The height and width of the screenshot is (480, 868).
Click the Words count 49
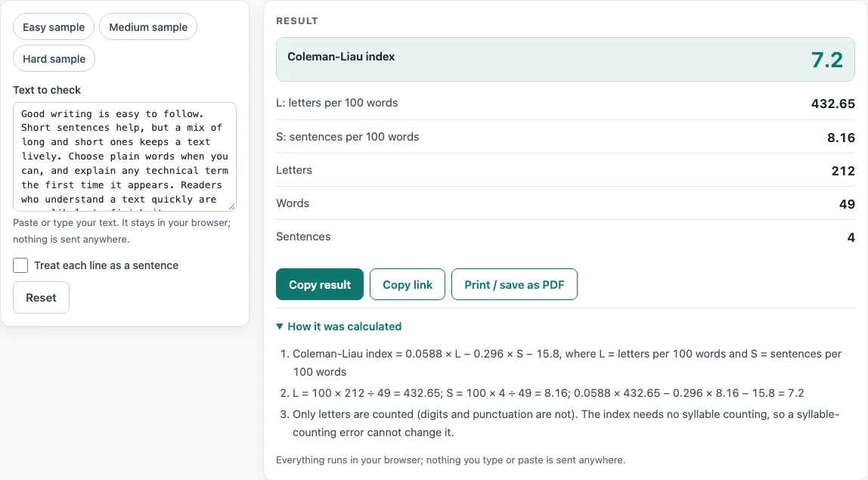847,204
